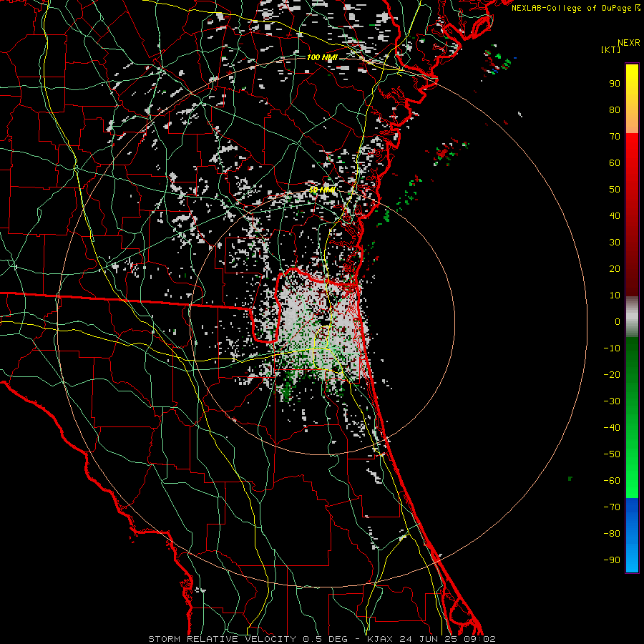
Task: Click the 50 NMI range ring label
Action: tap(322, 190)
